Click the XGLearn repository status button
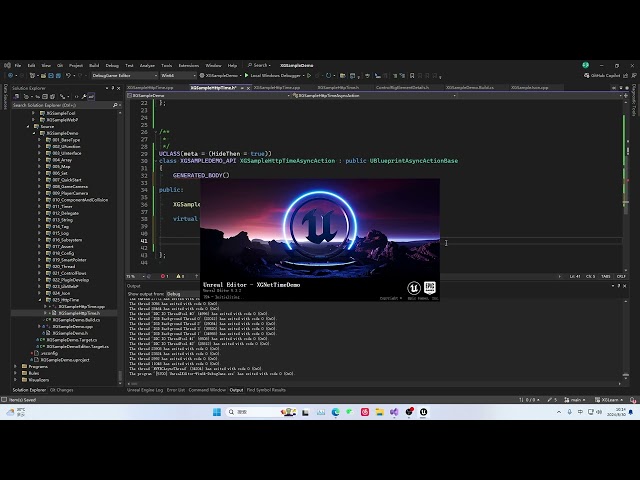The width and height of the screenshot is (640, 480). tap(609, 400)
